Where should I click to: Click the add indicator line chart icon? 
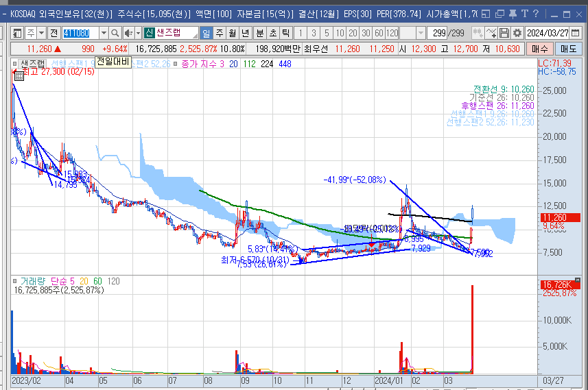(x=491, y=34)
